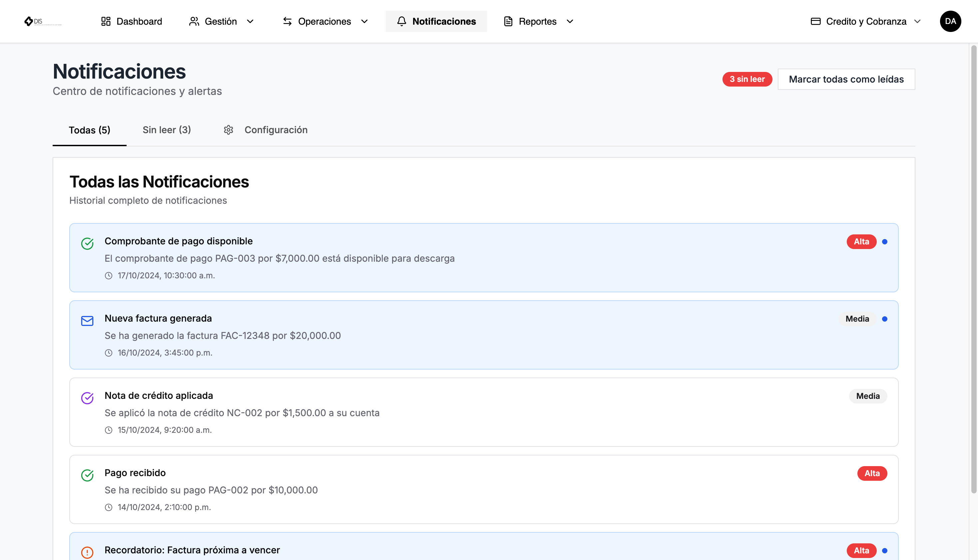
Task: Click green check icon on Comprobante de pago
Action: click(x=87, y=243)
